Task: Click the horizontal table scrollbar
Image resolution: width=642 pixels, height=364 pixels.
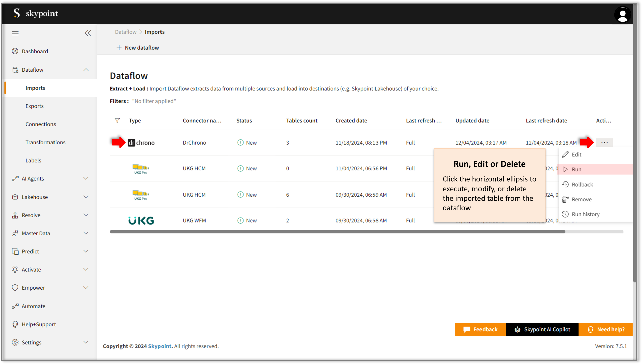Action: tap(338, 232)
